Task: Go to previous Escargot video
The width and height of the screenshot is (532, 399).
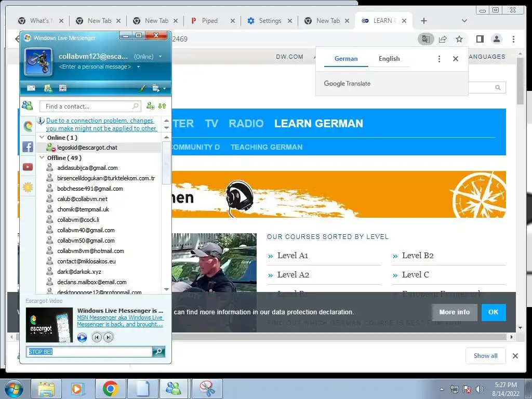Action: click(x=97, y=337)
